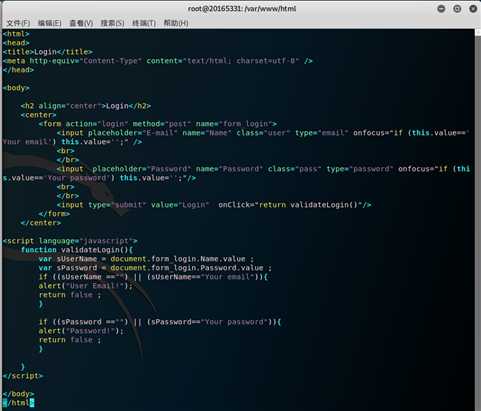Click the h2 align center Login line
Viewport: 481px width, 411px height.
tap(86, 106)
